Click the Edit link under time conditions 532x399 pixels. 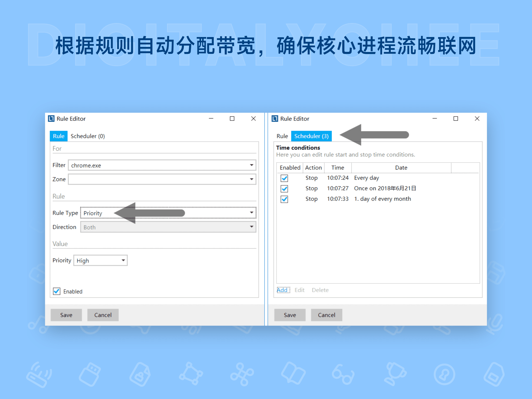299,290
